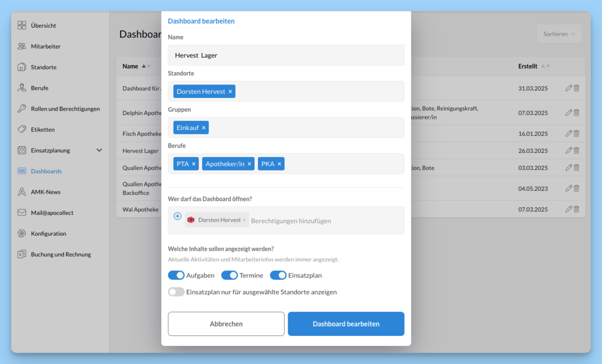This screenshot has width=602, height=364.
Task: Click the Name field containing Hervest Lager
Action: pos(286,55)
